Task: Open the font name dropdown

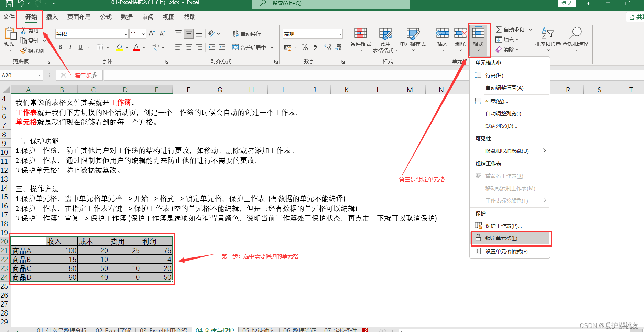Action: pos(125,34)
